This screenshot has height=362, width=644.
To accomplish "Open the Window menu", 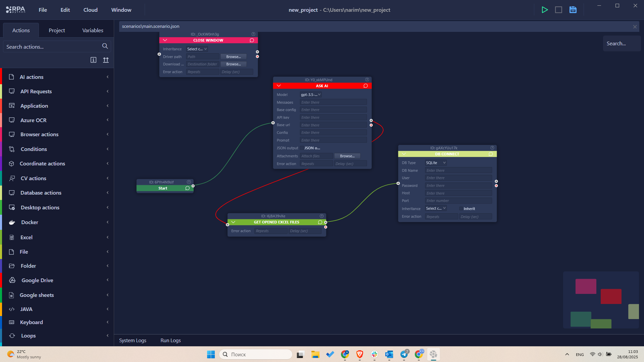I will pyautogui.click(x=121, y=10).
